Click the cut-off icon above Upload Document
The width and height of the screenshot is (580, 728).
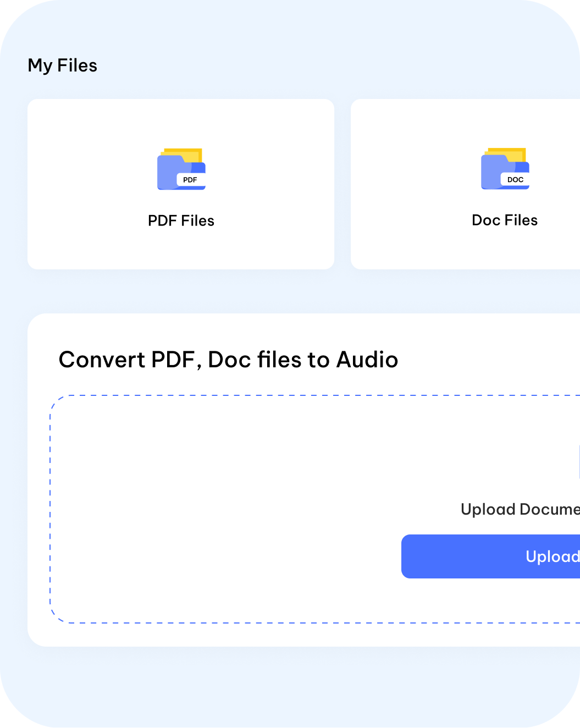point(578,462)
